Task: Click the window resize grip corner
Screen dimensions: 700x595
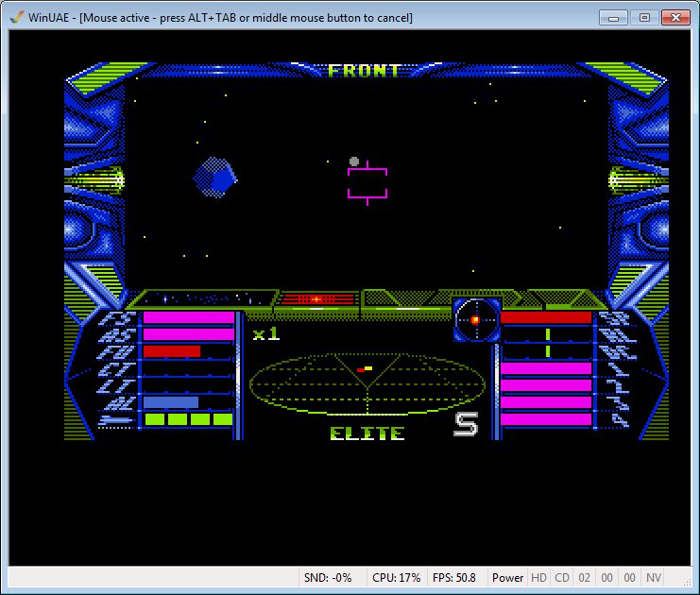Action: click(x=687, y=582)
